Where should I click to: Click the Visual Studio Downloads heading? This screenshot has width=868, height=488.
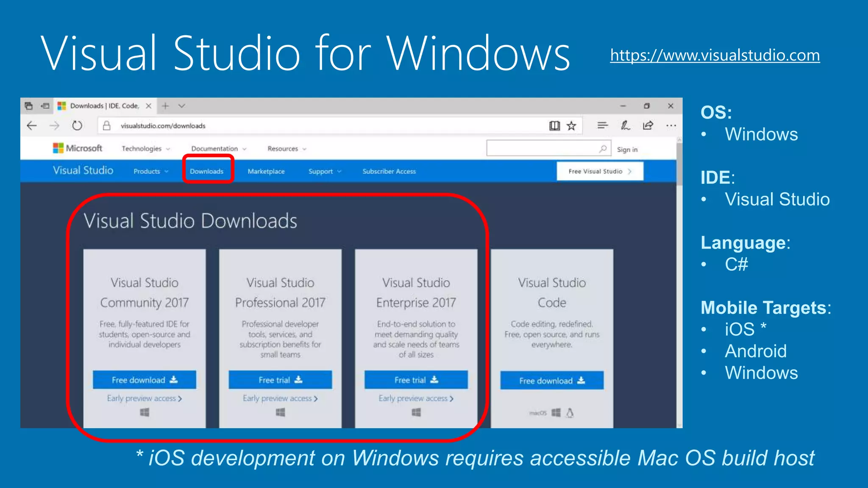[190, 221]
